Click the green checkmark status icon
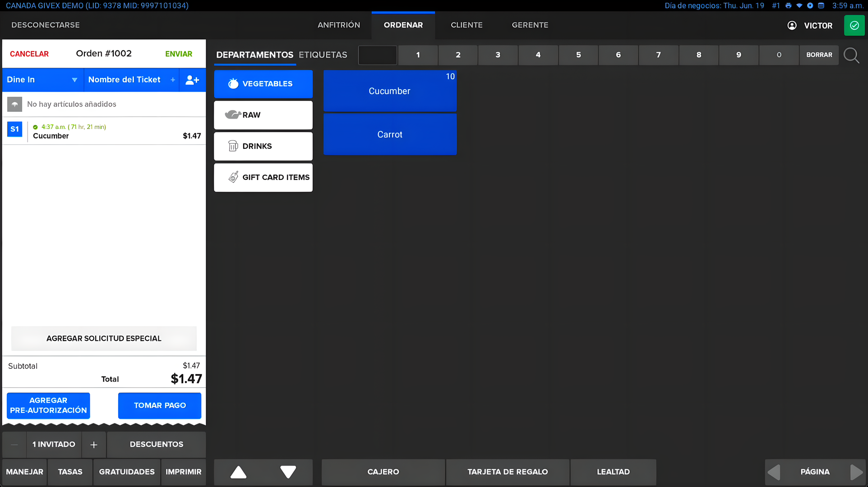Image resolution: width=868 pixels, height=487 pixels. click(854, 25)
